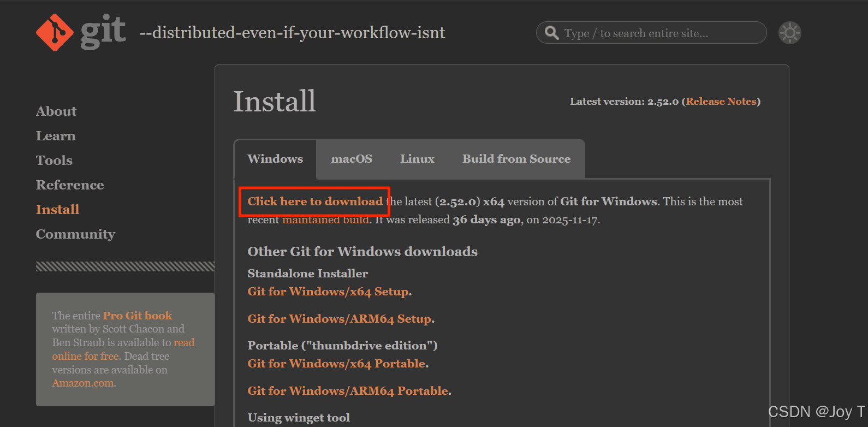Open the Release Notes link

[x=721, y=102]
